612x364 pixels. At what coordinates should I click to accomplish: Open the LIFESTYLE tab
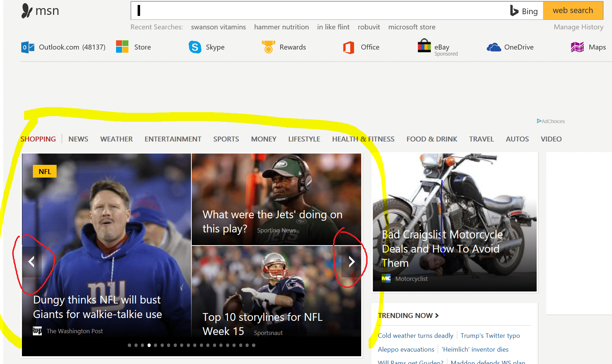[304, 139]
